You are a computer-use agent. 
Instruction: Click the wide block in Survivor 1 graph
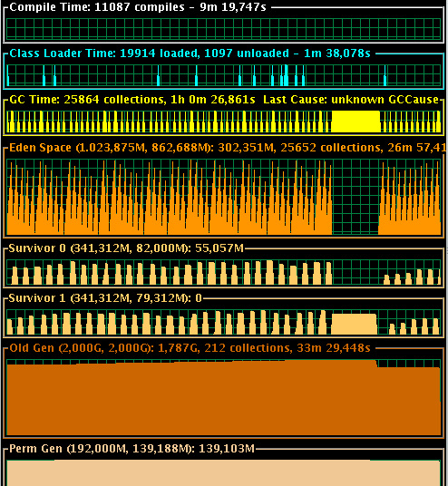354,324
